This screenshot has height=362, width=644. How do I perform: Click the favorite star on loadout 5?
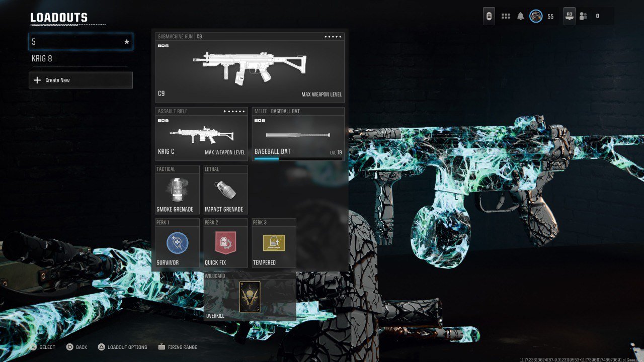pyautogui.click(x=127, y=42)
